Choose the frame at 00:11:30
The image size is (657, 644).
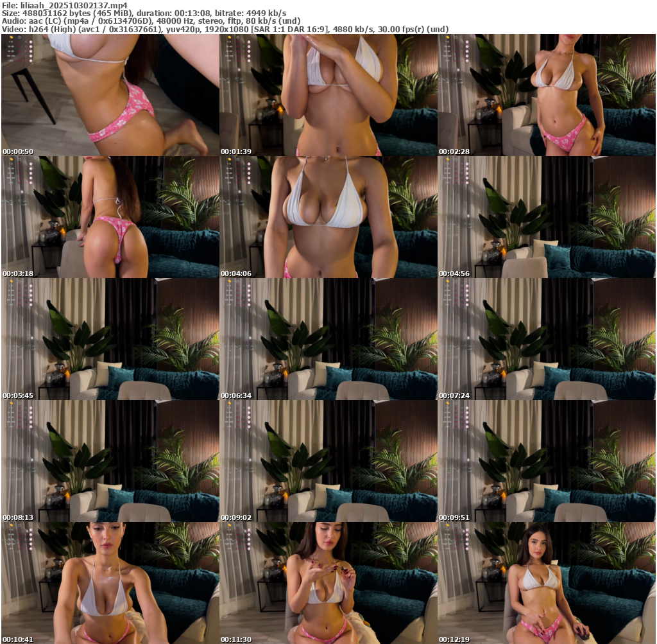tap(328, 583)
